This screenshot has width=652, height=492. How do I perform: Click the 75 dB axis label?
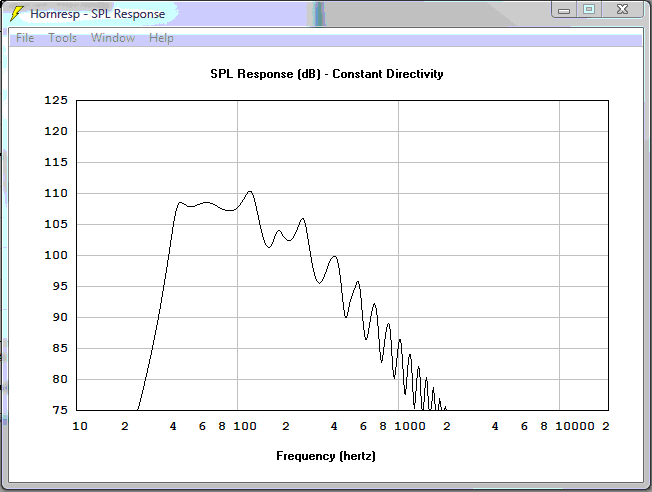pos(60,410)
